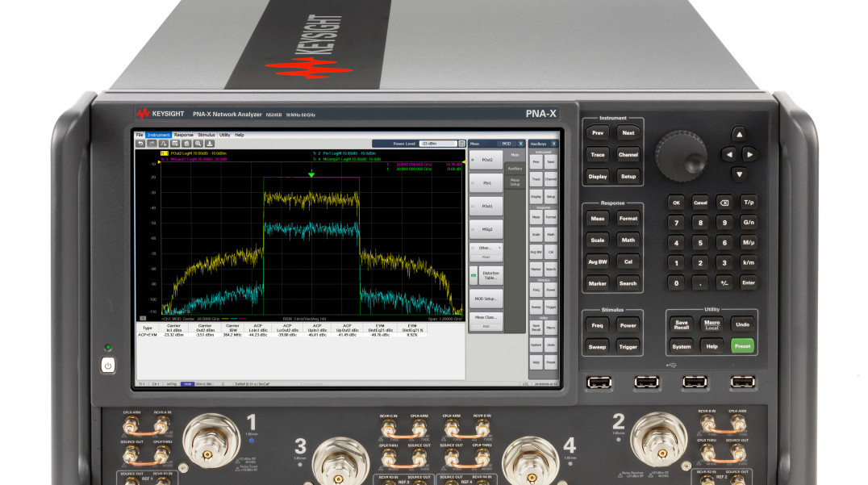Click the magnifier zoom icon in the toolbar
Screen dimensions: 868x485
tap(198, 144)
